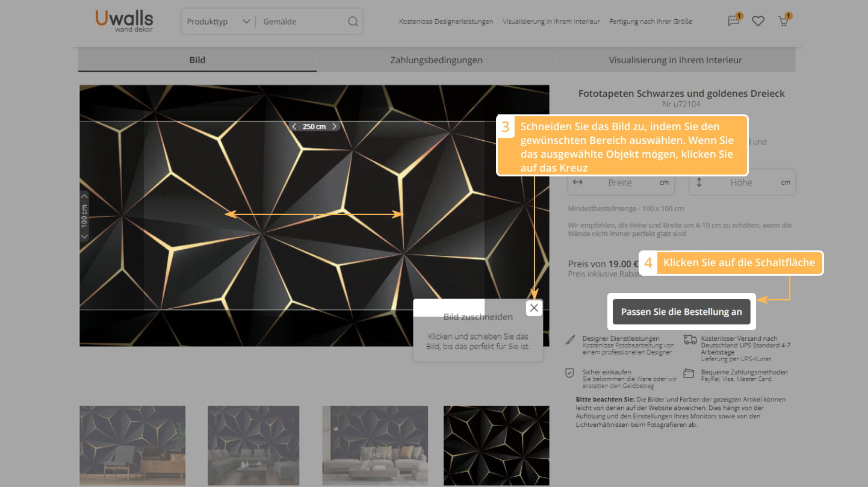This screenshot has width=868, height=487.
Task: Click the up arrow above 100 cm
Action: click(84, 196)
